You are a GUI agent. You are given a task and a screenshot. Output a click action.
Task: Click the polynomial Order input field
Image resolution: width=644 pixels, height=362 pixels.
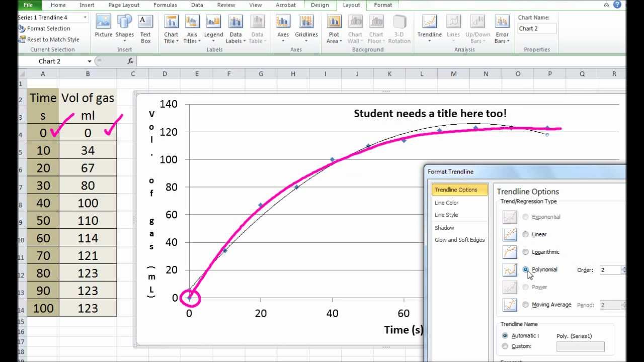[x=610, y=270]
